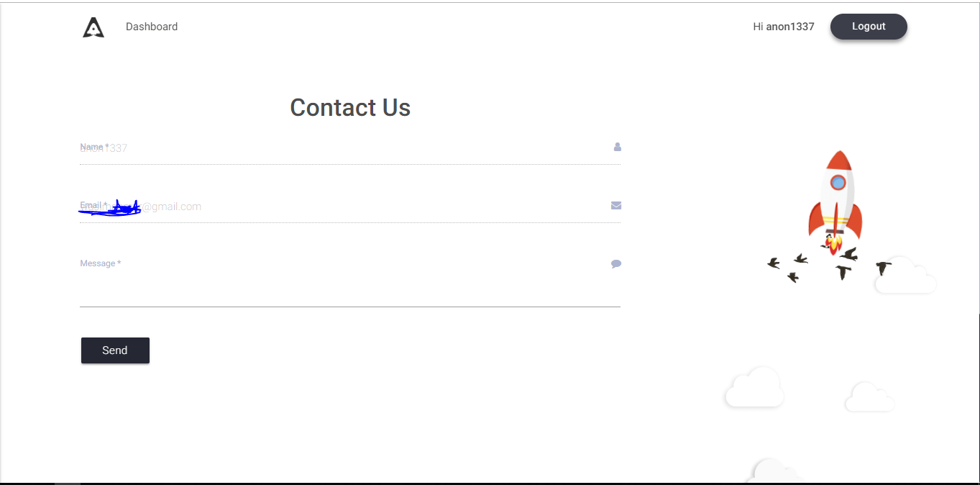980x485 pixels.
Task: Open the Dashboard link
Action: (152, 27)
